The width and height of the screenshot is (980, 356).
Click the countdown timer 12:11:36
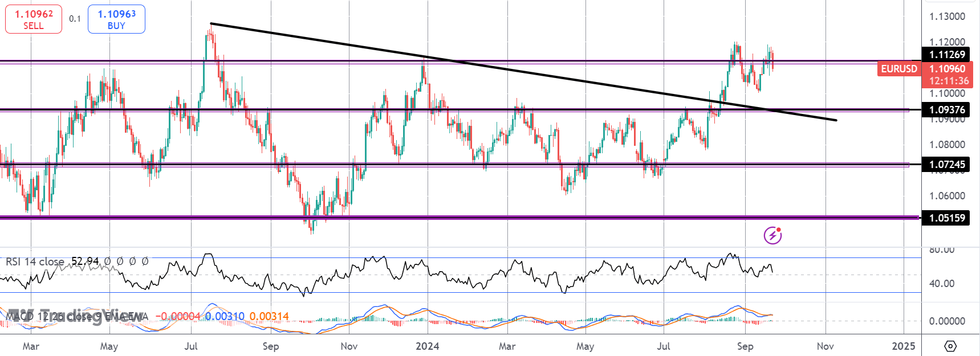click(x=949, y=81)
